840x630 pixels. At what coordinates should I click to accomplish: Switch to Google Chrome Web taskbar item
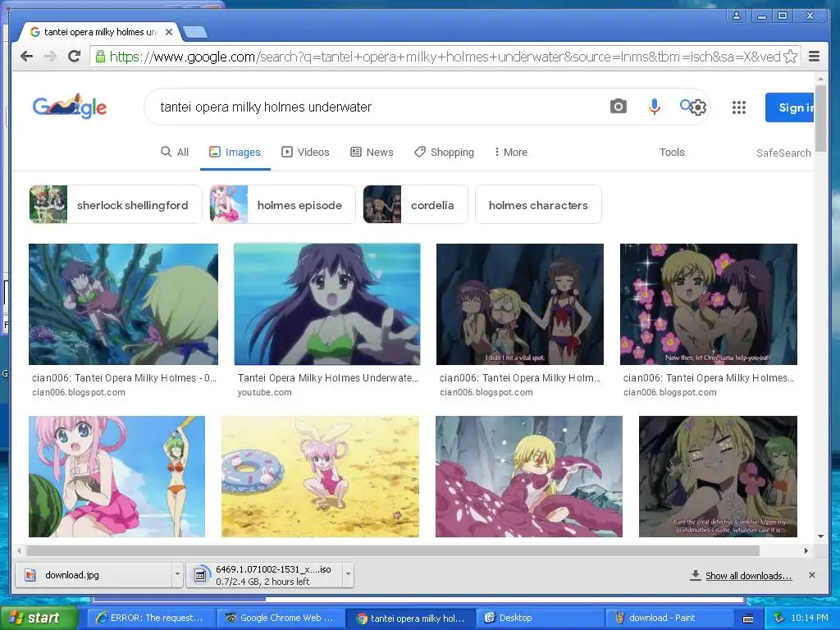point(281,619)
